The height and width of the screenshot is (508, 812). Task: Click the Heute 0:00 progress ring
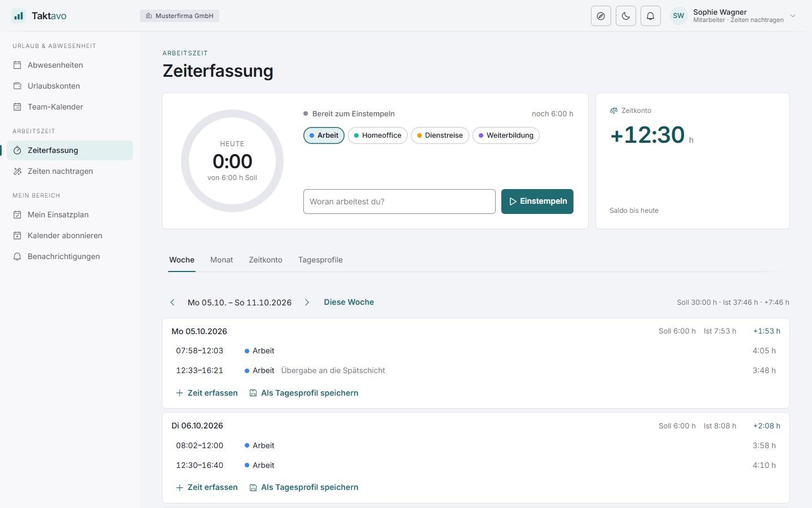coord(232,161)
